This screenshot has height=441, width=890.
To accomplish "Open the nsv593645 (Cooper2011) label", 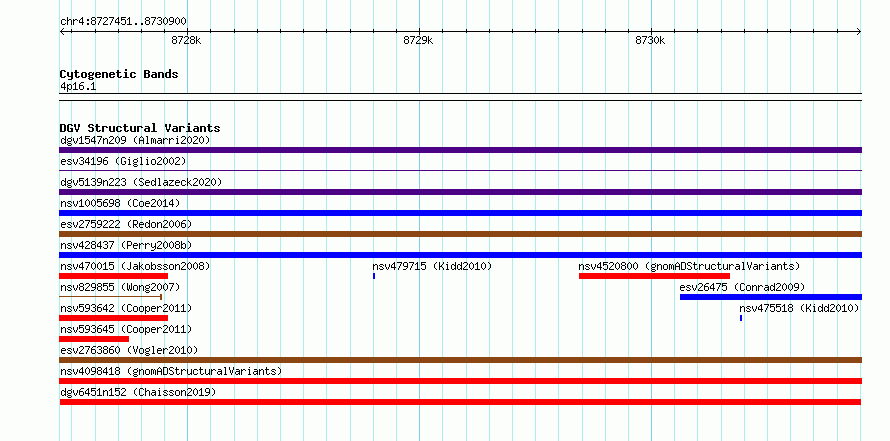I will click(x=126, y=329).
